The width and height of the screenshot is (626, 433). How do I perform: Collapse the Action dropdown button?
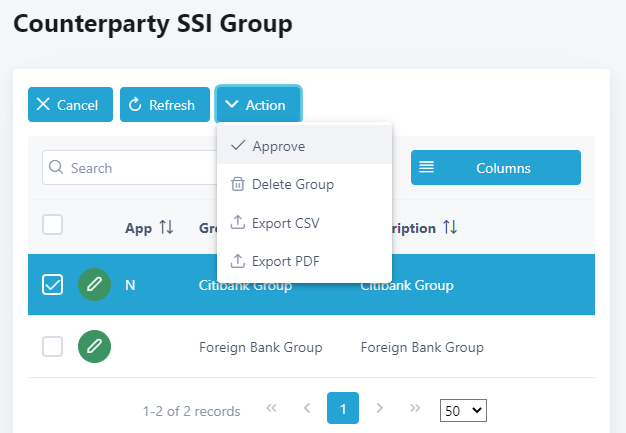click(x=257, y=105)
